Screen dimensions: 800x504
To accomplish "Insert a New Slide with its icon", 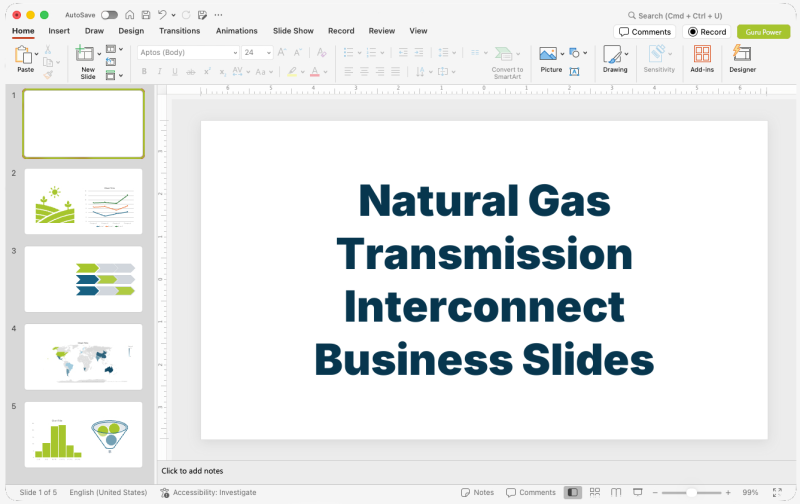I will tap(84, 54).
